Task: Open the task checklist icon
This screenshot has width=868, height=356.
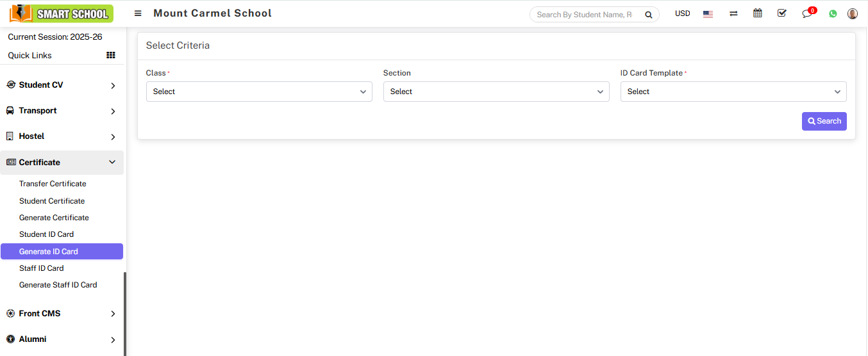Action: pos(781,13)
